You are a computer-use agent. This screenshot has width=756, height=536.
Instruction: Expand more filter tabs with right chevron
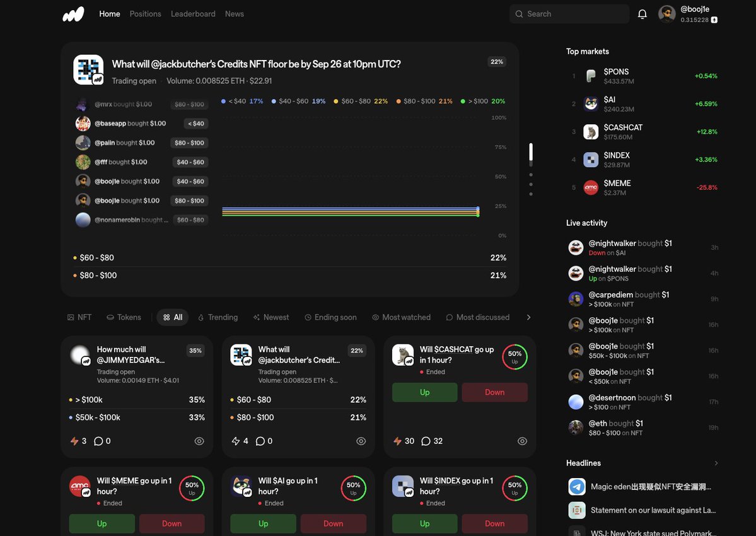[528, 317]
